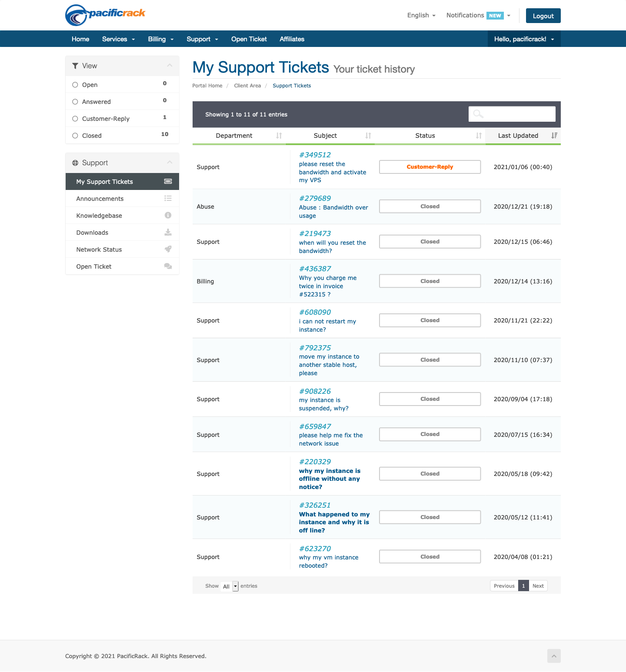Click the Support Tickets breadcrumb
This screenshot has height=672, width=626.
point(292,86)
